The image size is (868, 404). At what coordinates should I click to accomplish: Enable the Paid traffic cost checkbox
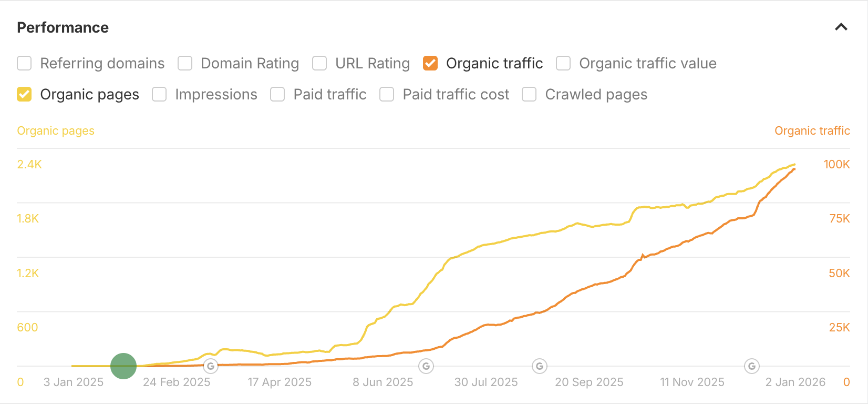tap(387, 95)
